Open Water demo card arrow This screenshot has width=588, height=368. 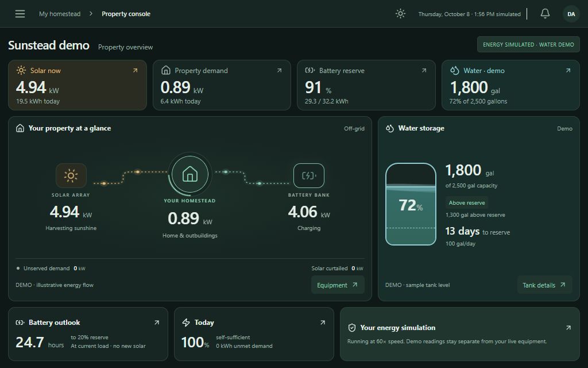coord(568,71)
